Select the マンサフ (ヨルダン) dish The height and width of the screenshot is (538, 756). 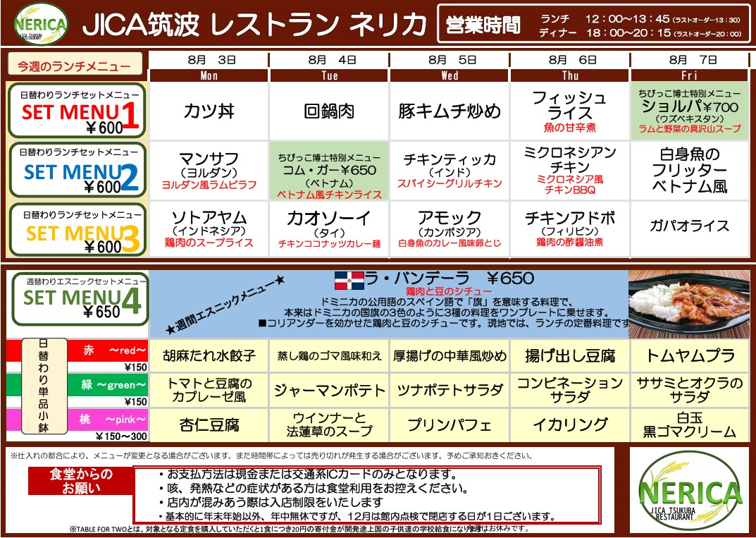coord(209,171)
